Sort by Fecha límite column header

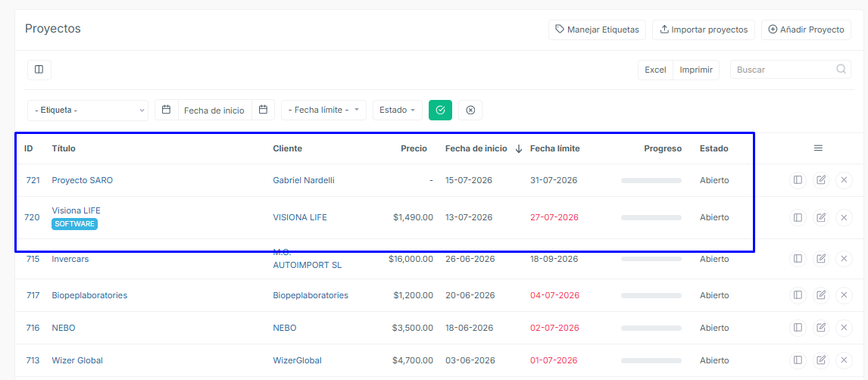click(x=555, y=148)
